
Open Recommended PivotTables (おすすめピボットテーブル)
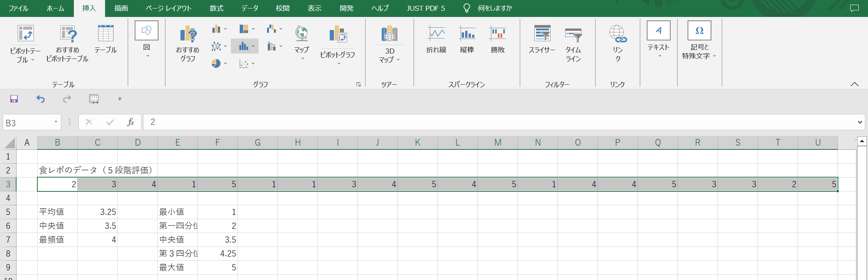[67, 44]
